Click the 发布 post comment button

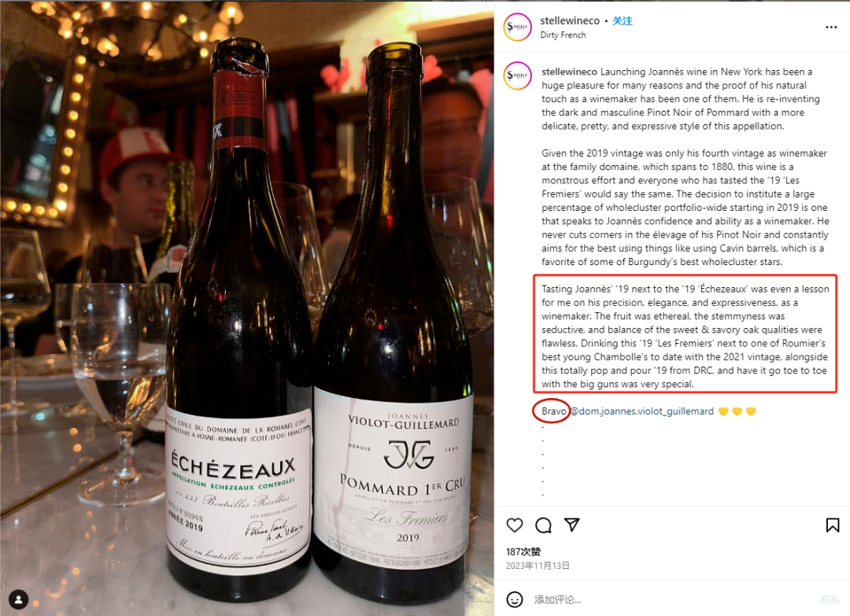click(x=830, y=599)
